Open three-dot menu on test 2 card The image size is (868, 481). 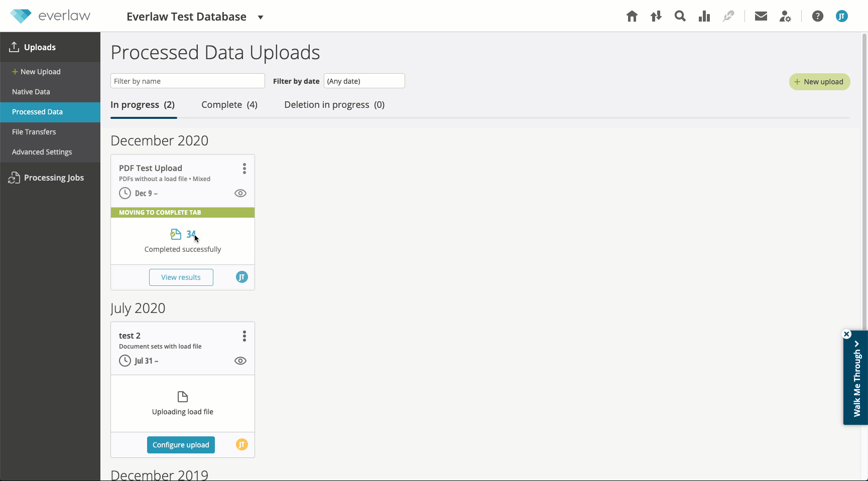point(244,336)
